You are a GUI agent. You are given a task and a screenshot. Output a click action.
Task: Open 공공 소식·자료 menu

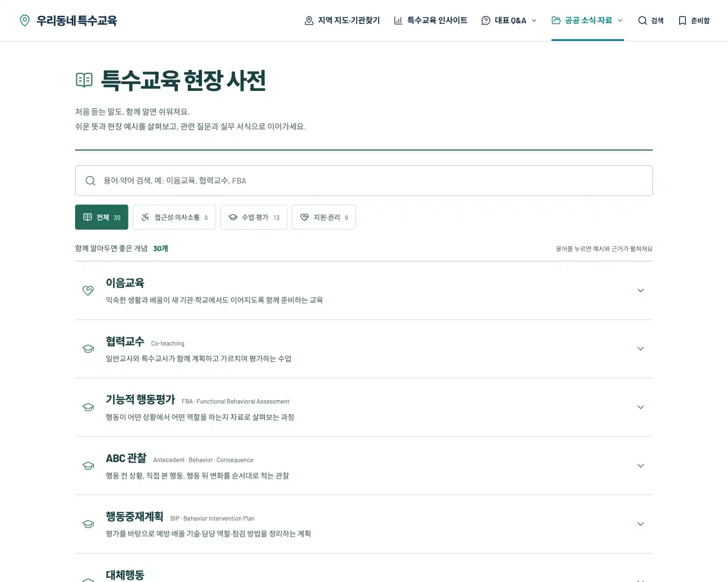[588, 20]
